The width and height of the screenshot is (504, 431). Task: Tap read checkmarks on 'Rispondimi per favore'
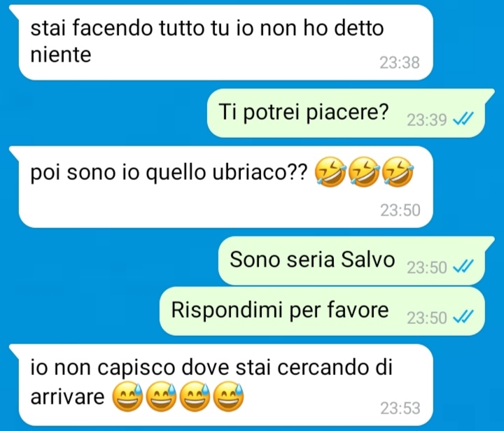pos(463,317)
